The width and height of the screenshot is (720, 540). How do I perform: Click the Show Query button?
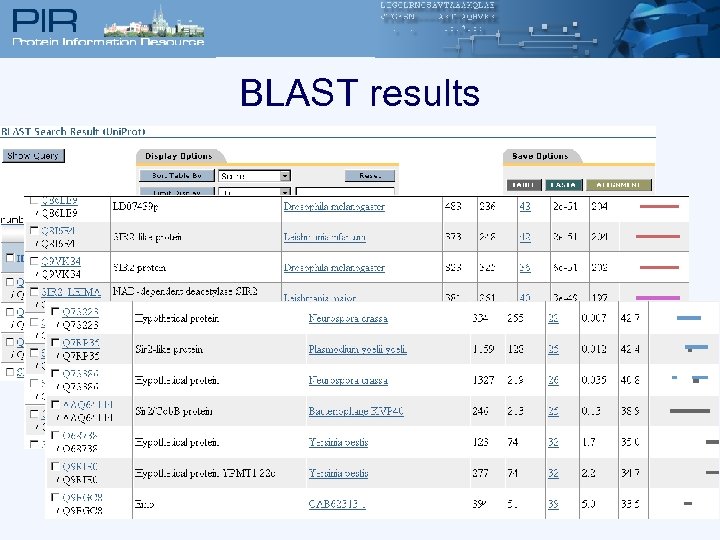tap(33, 156)
